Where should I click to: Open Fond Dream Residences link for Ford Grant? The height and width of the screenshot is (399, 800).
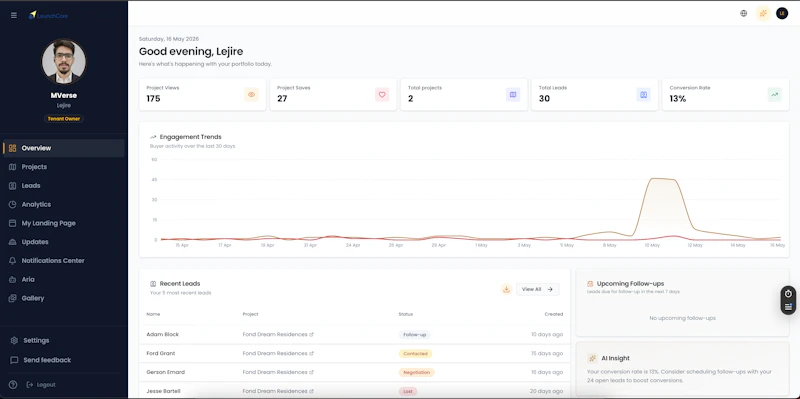pyautogui.click(x=278, y=354)
